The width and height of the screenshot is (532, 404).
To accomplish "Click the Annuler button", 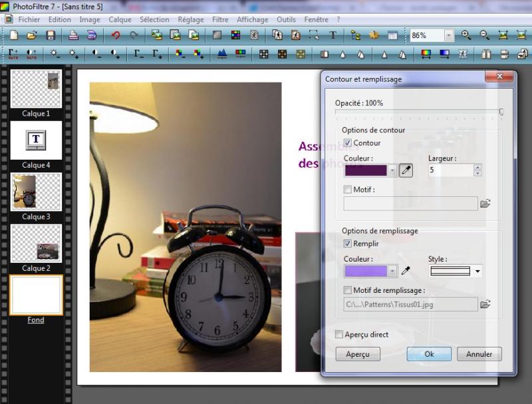I will point(479,354).
